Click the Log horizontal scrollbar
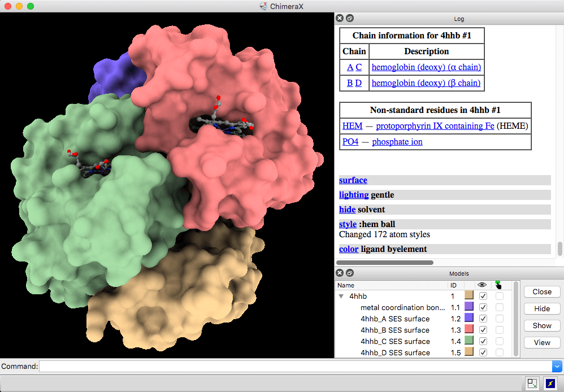This screenshot has width=564, height=392. pyautogui.click(x=384, y=263)
